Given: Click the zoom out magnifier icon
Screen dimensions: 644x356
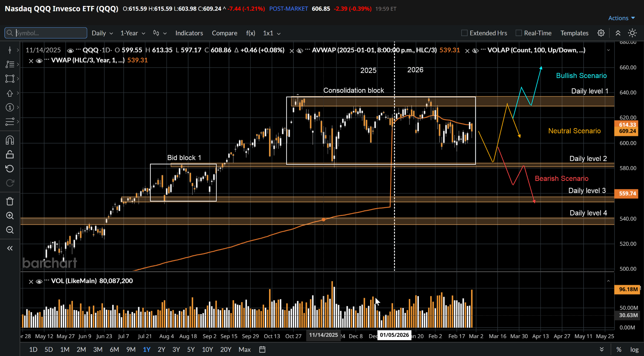Looking at the screenshot, I should point(10,230).
